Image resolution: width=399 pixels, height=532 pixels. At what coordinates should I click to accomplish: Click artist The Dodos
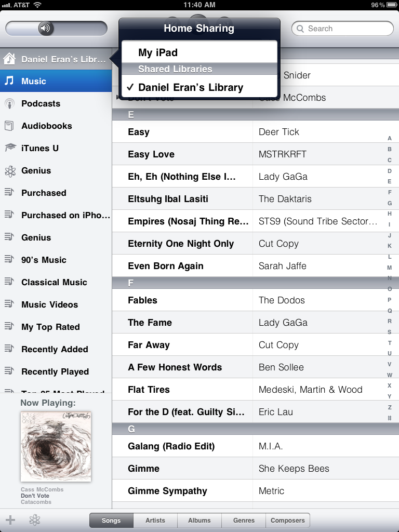click(282, 300)
